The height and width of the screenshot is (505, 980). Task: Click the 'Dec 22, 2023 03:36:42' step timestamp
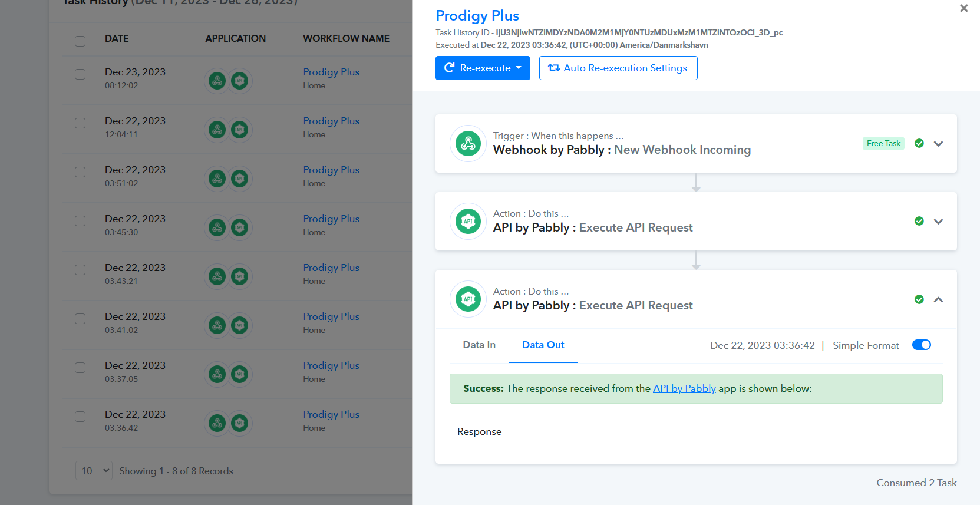click(x=763, y=345)
